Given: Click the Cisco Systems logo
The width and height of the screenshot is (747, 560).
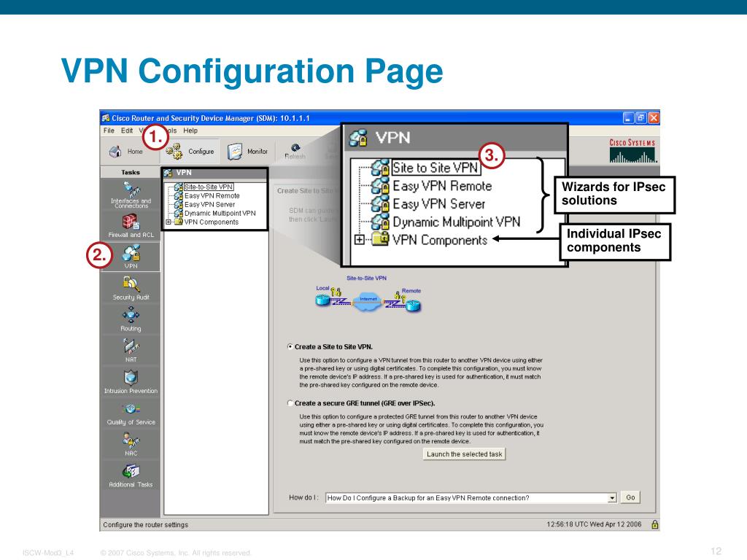Looking at the screenshot, I should (632, 150).
